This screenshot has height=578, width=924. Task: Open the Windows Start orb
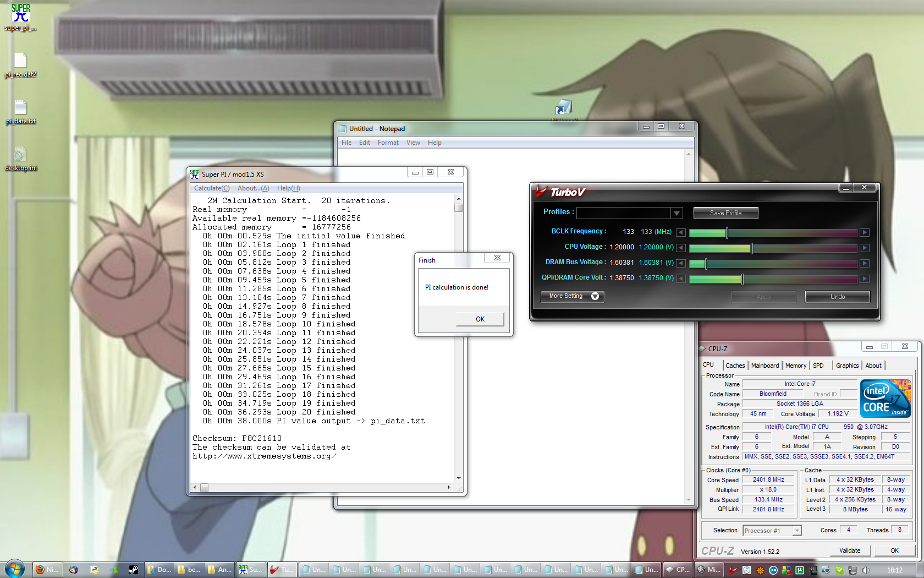tap(15, 569)
